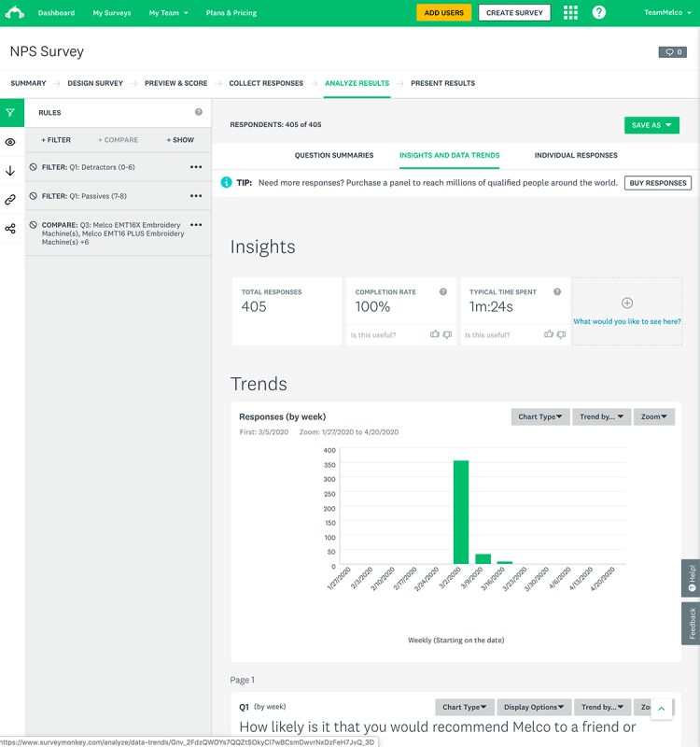
Task: Expand the Save As dropdown
Action: [651, 125]
